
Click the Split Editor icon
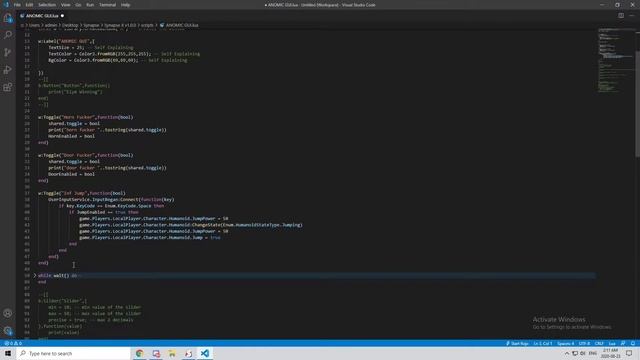pyautogui.click(x=621, y=16)
